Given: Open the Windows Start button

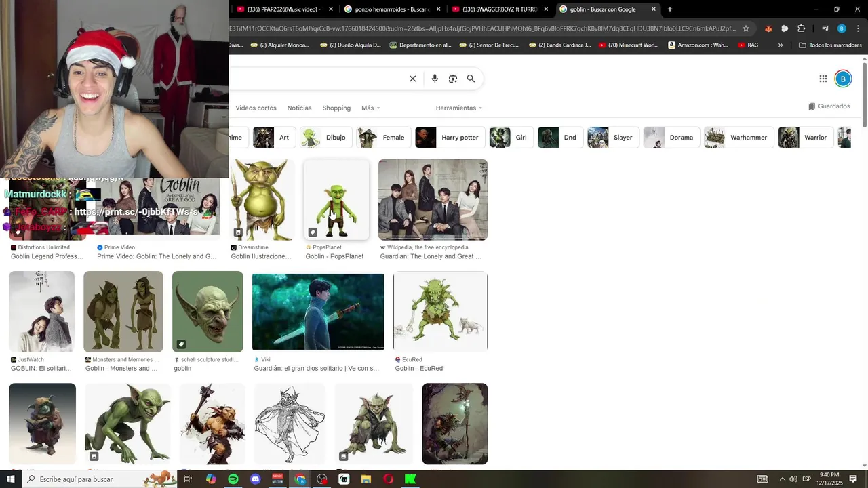Looking at the screenshot, I should coord(10,479).
